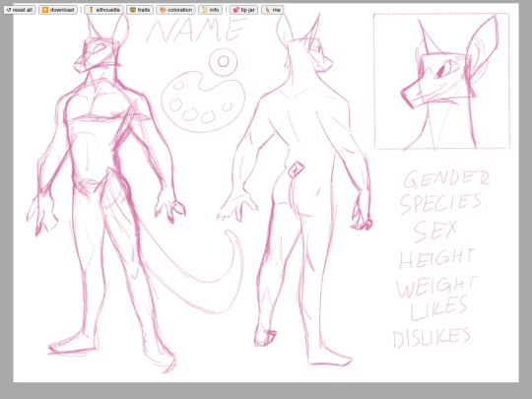The width and height of the screenshot is (532, 399).
Task: Click the concentric circle above the palette
Action: click(x=223, y=61)
